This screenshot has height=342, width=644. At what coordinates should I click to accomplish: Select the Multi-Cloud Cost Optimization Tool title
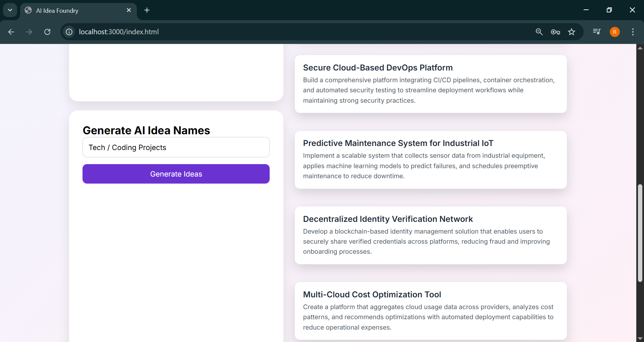tap(372, 295)
